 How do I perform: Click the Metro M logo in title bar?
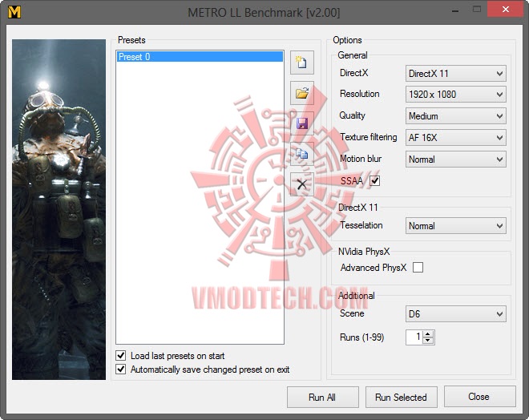pos(14,12)
